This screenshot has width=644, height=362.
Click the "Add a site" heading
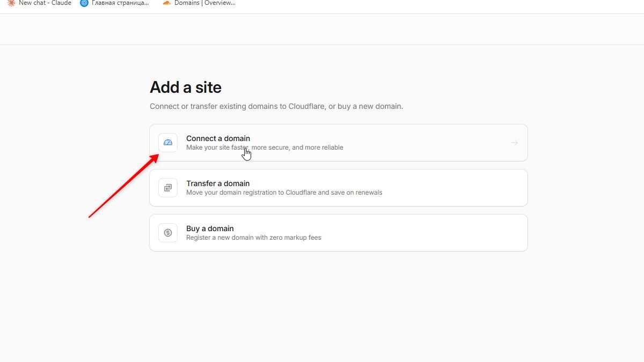click(x=186, y=87)
